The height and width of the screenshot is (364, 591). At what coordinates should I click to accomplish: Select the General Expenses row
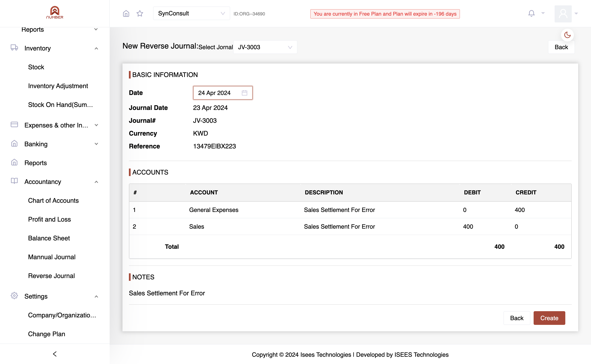click(350, 210)
